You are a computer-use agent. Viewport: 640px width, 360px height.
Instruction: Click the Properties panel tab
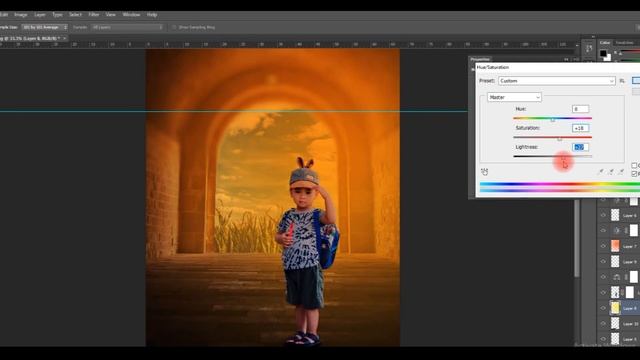click(480, 59)
